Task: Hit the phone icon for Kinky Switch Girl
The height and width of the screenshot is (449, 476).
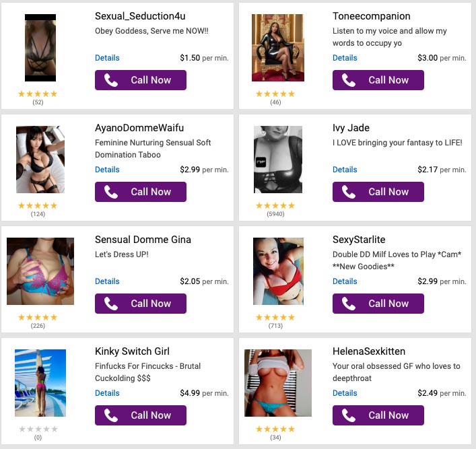Action: tap(110, 415)
